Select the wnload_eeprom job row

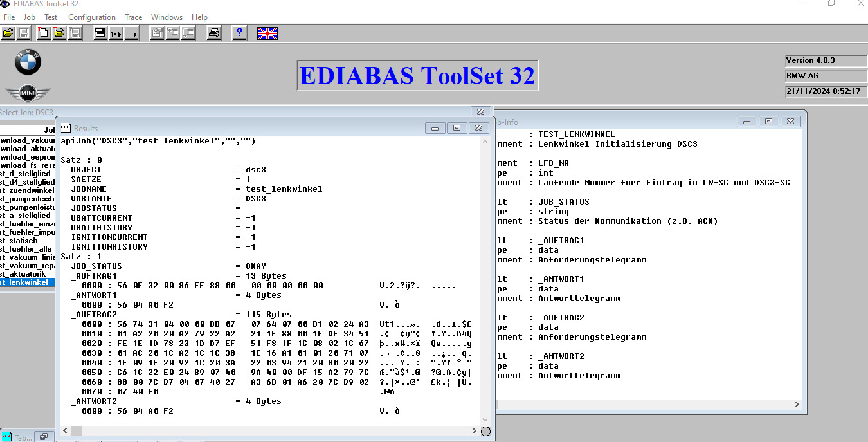tap(28, 157)
